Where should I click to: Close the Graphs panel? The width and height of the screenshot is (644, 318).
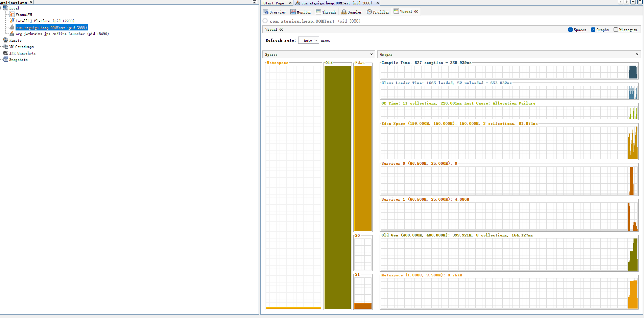[637, 54]
